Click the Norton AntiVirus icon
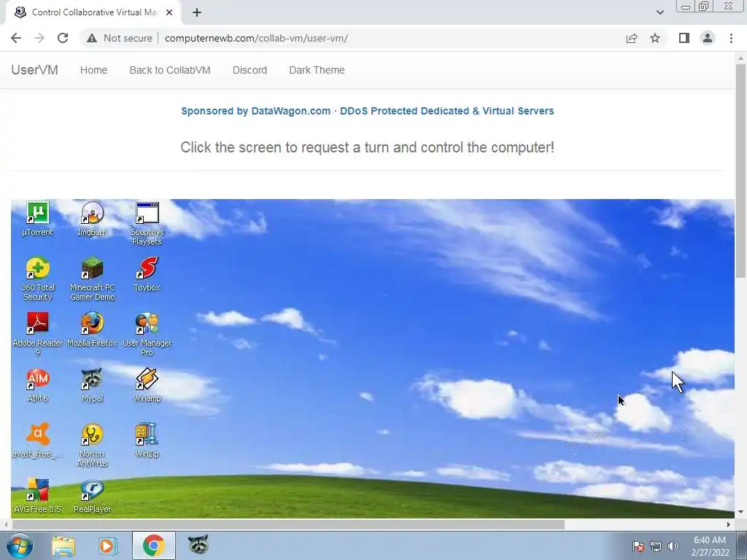Screen dimensions: 747x560 [92, 446]
